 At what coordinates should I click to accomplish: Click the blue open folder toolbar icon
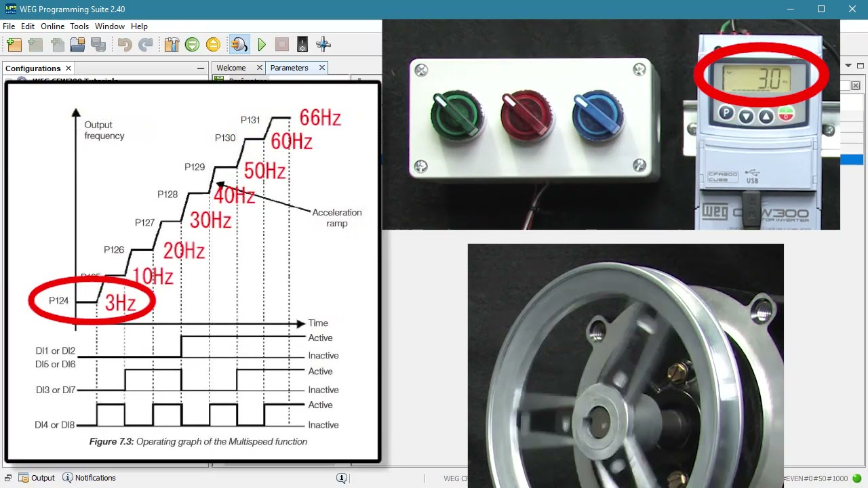click(x=78, y=45)
